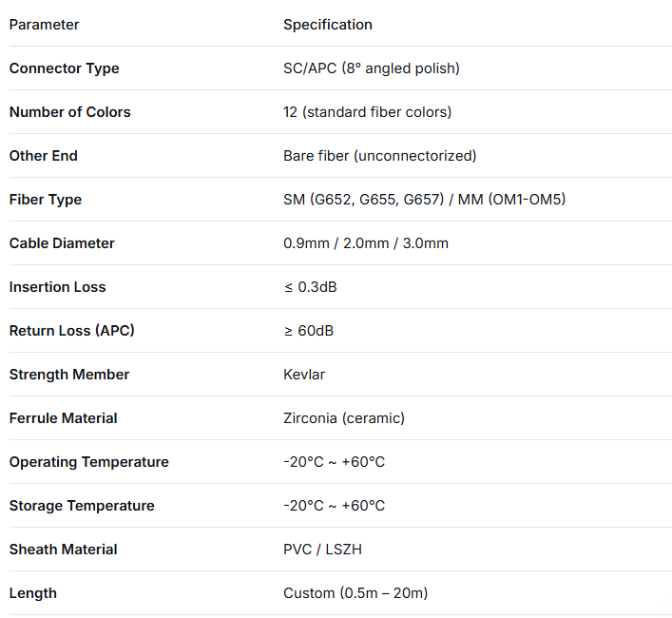This screenshot has height=618, width=672.
Task: Select the Storage Temperature label
Action: coord(82,506)
